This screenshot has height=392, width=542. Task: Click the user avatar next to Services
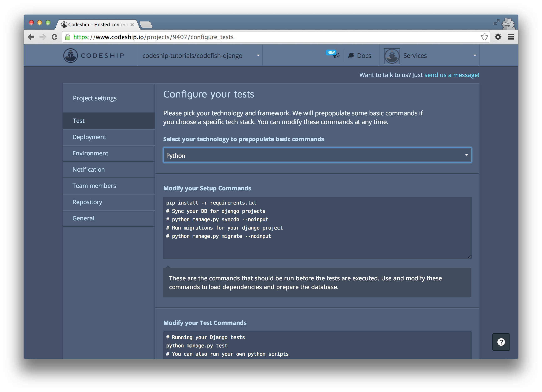point(392,56)
